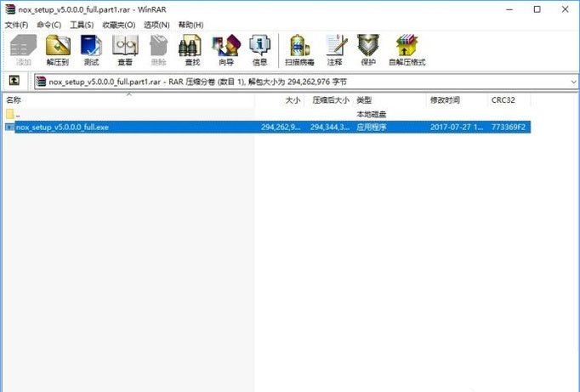Open the 命令(C) menu

point(49,25)
